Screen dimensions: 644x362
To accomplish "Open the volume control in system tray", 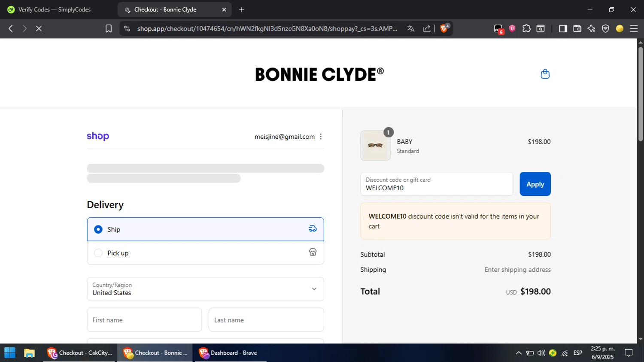I will click(541, 353).
